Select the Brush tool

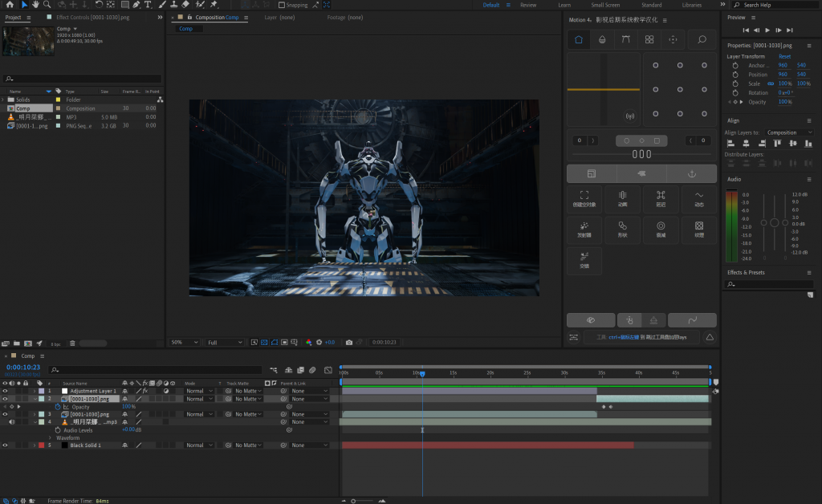click(x=162, y=5)
